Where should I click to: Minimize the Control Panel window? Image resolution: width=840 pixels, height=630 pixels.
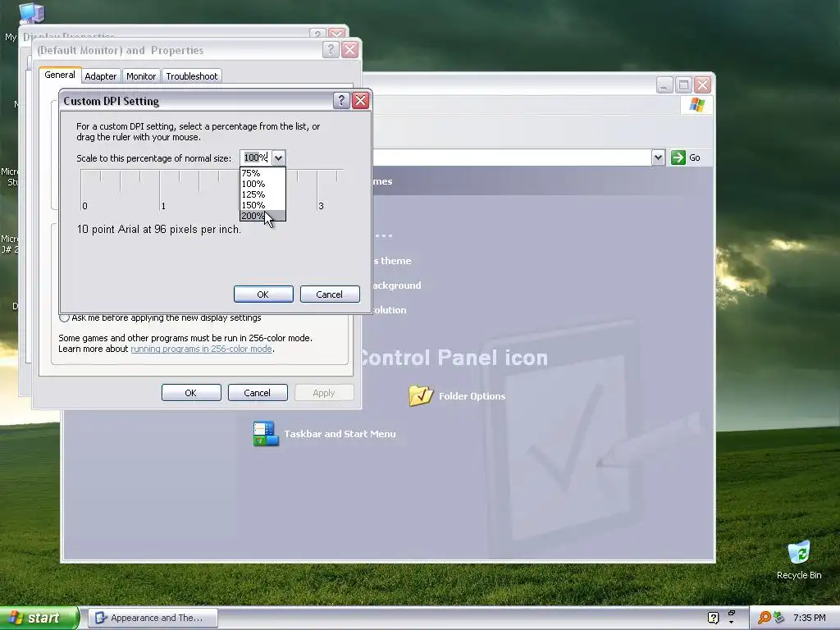(664, 85)
